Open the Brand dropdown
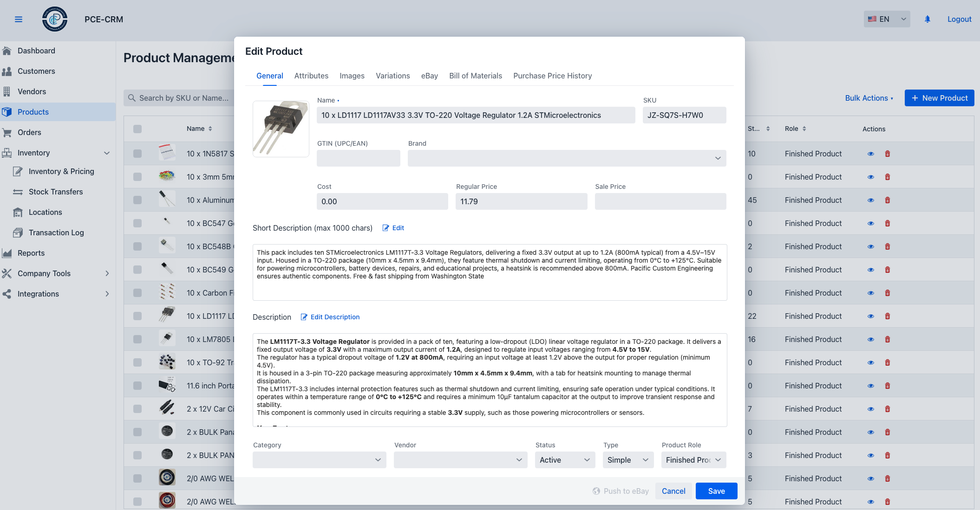 click(567, 158)
